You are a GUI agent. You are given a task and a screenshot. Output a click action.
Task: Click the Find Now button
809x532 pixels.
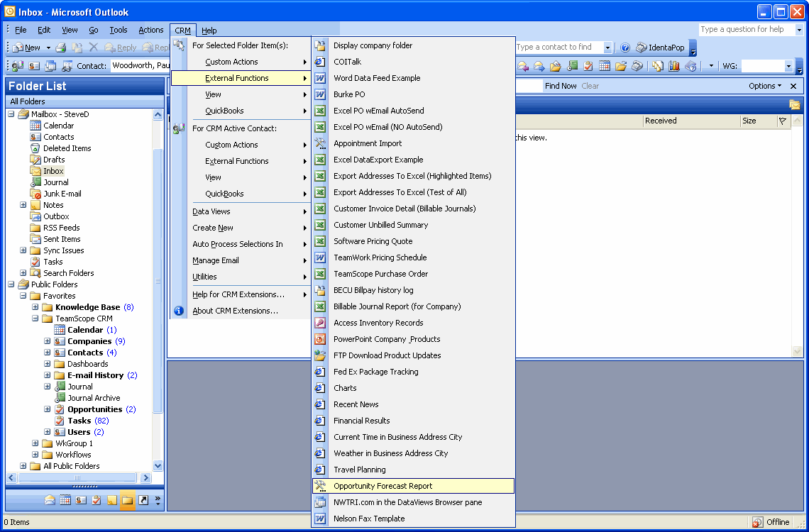pos(561,86)
